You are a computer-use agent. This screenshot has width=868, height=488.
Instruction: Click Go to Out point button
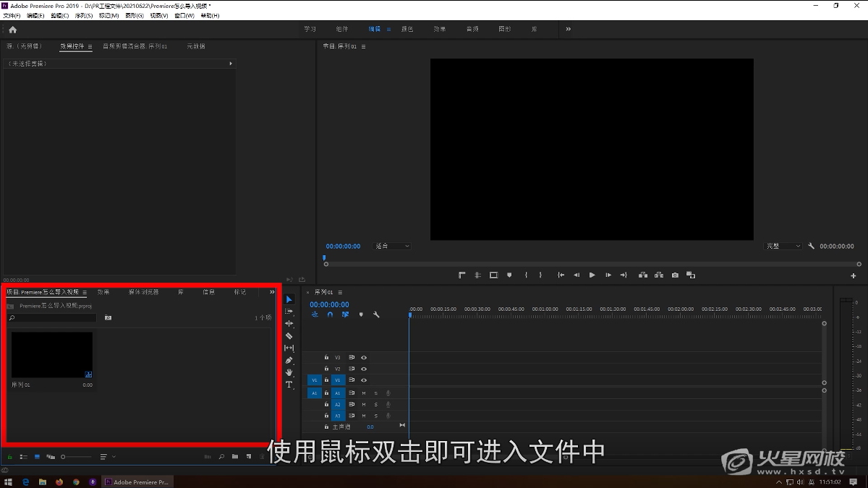tap(624, 275)
